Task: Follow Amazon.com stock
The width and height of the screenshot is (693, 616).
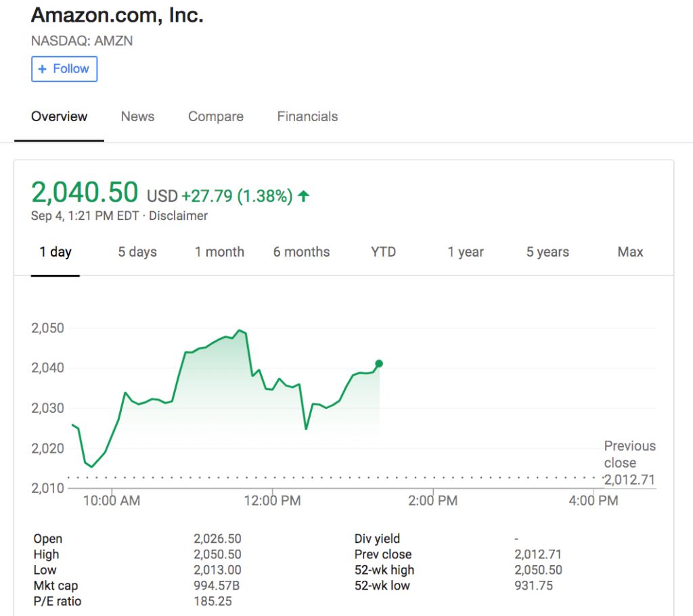Action: coord(64,68)
